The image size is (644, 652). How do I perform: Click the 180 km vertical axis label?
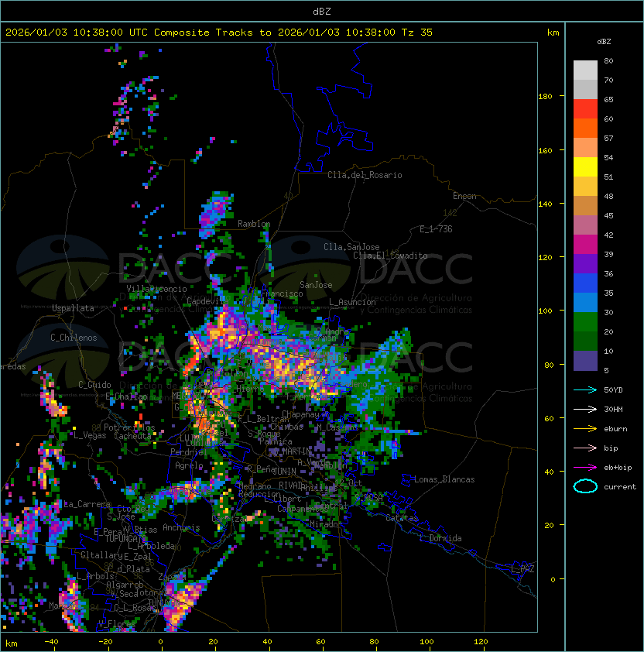545,97
